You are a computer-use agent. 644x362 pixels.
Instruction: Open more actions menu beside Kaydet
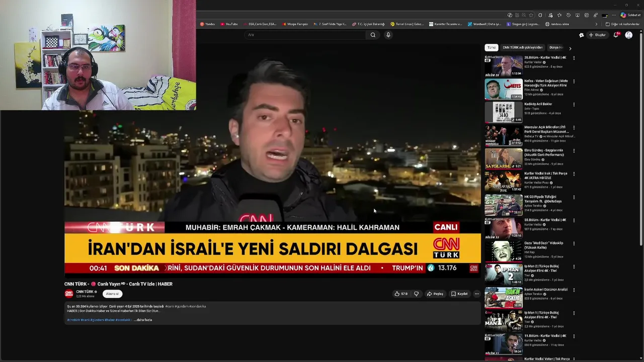(476, 294)
